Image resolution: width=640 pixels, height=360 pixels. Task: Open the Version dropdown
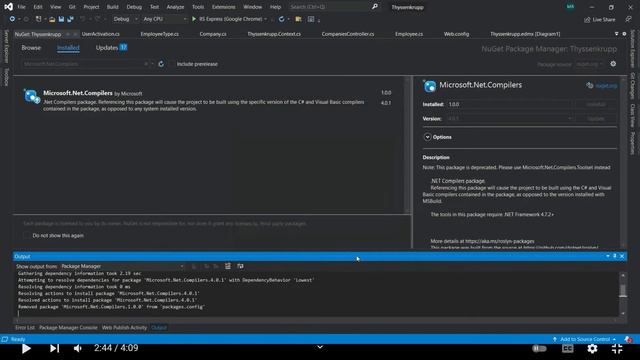510,118
